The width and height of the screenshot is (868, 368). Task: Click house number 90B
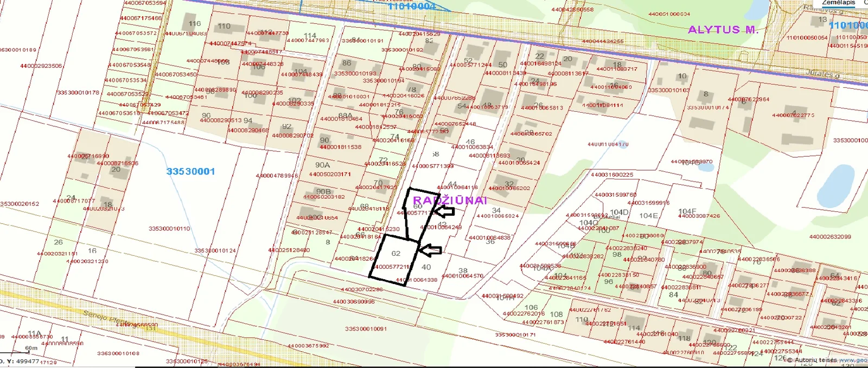pyautogui.click(x=323, y=191)
